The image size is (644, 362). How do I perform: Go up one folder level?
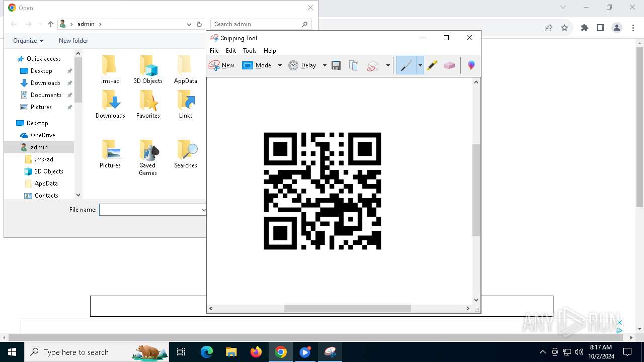(51, 24)
